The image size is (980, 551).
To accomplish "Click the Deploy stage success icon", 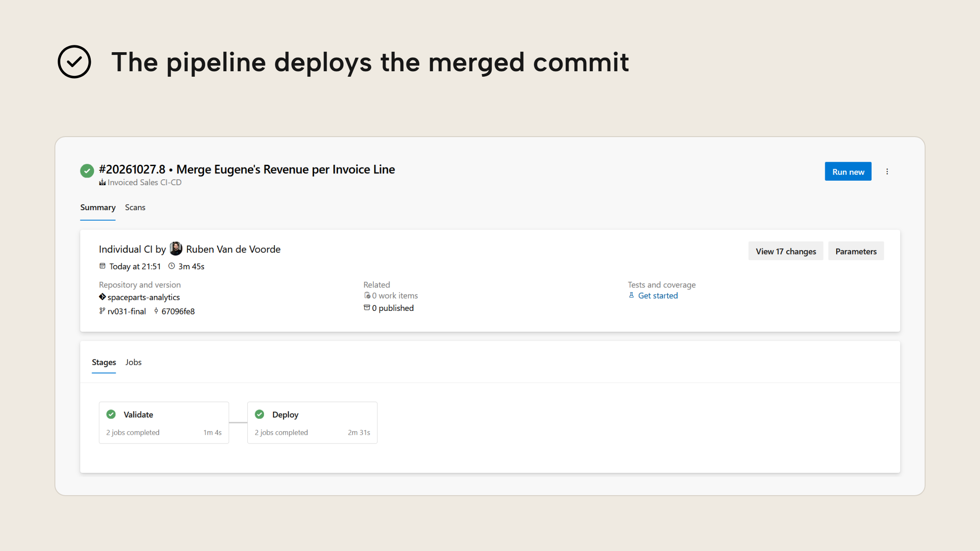I will 260,414.
